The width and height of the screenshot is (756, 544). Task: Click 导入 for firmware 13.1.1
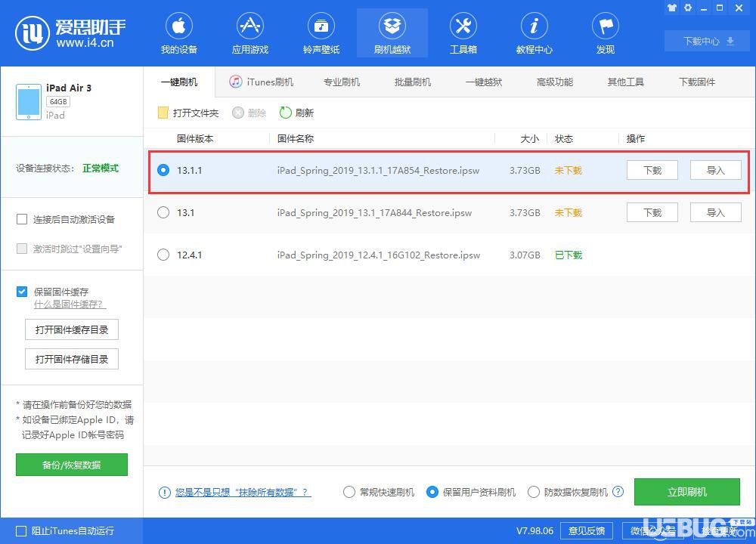715,170
